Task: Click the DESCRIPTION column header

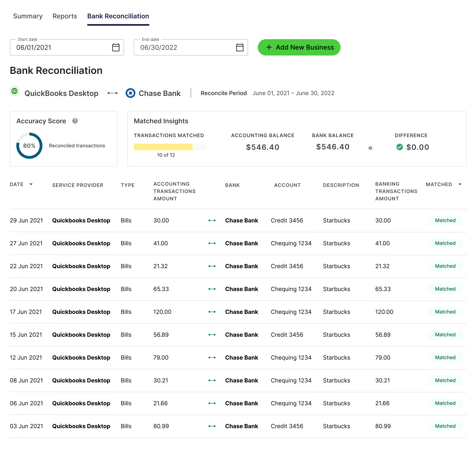Action: tap(341, 185)
